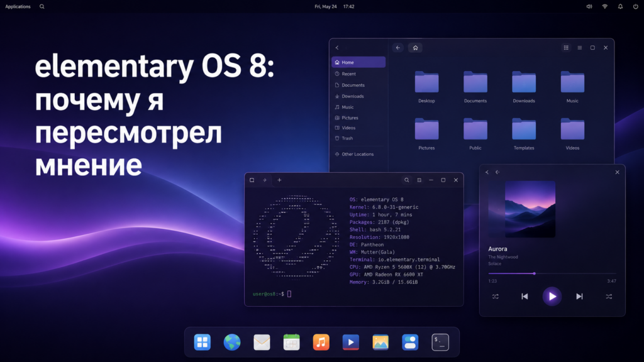
Task: Open System Settings from dock
Action: [410, 343]
